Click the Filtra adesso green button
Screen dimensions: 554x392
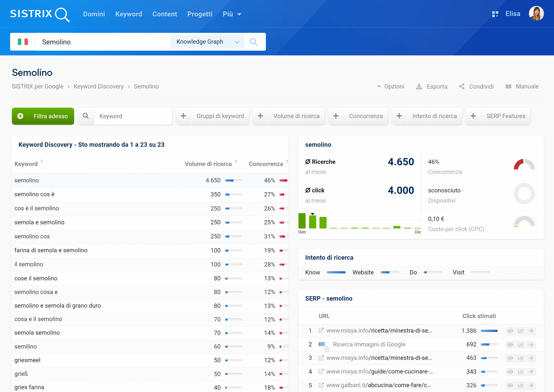[43, 116]
